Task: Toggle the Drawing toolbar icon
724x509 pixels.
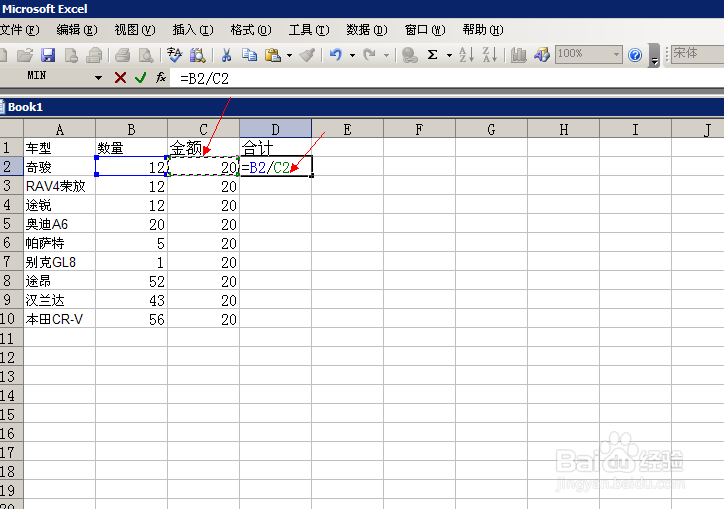Action: [x=542, y=55]
